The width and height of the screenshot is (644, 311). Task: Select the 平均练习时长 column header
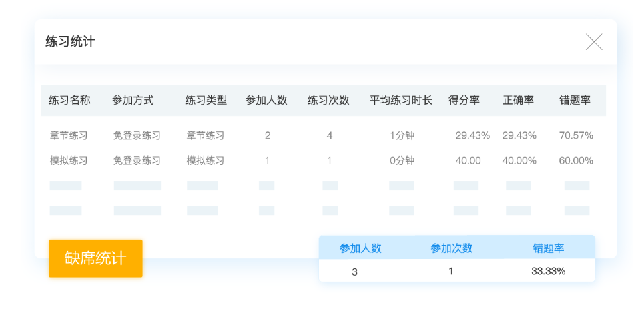401,101
